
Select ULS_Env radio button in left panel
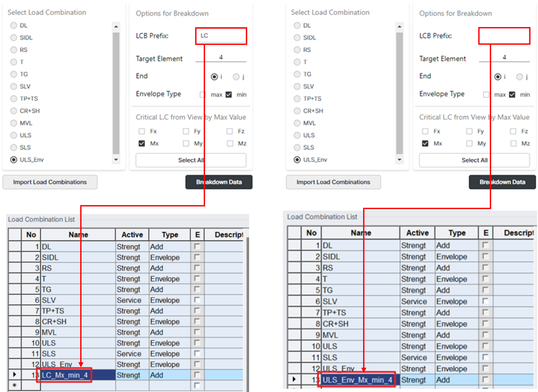(x=14, y=160)
